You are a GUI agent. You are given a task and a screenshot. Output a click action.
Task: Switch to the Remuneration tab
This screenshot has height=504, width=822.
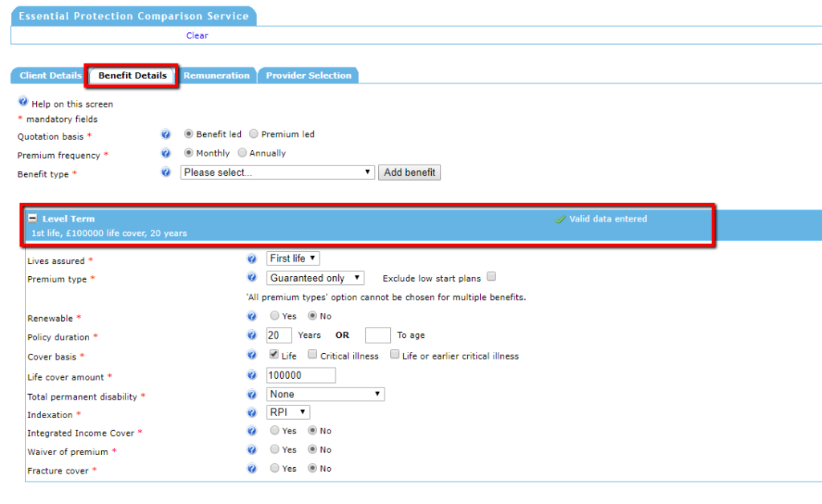click(216, 75)
